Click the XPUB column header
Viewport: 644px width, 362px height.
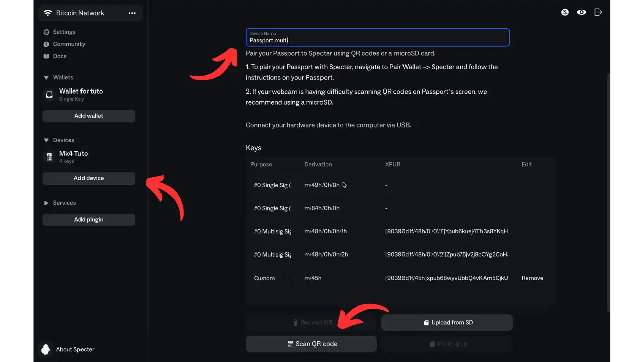(393, 164)
